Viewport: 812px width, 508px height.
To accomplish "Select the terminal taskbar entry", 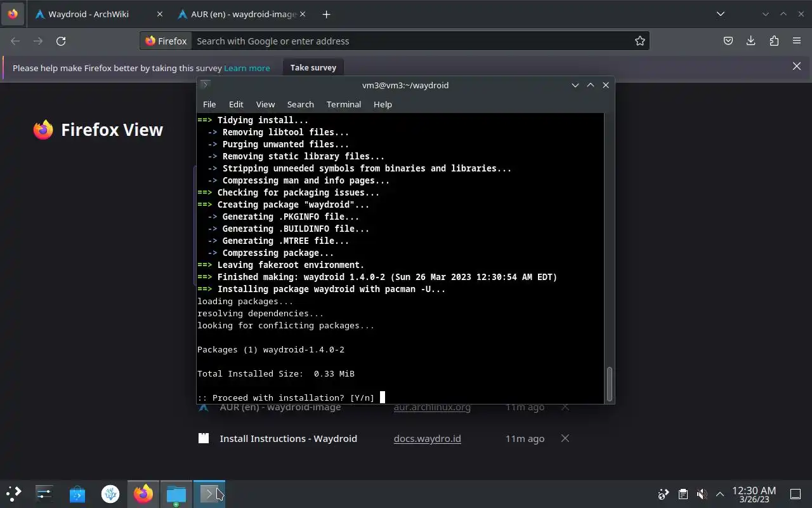I will (x=209, y=493).
